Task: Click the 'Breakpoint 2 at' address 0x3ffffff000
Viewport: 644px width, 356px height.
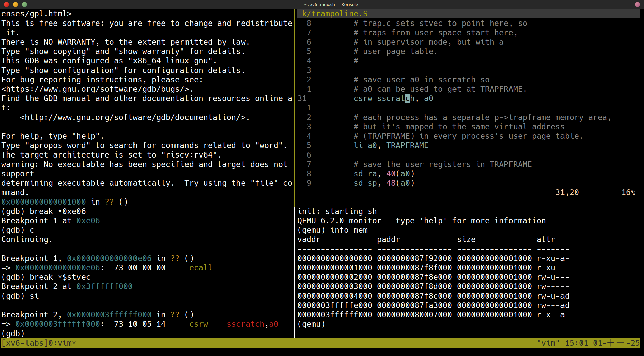Action: click(104, 286)
